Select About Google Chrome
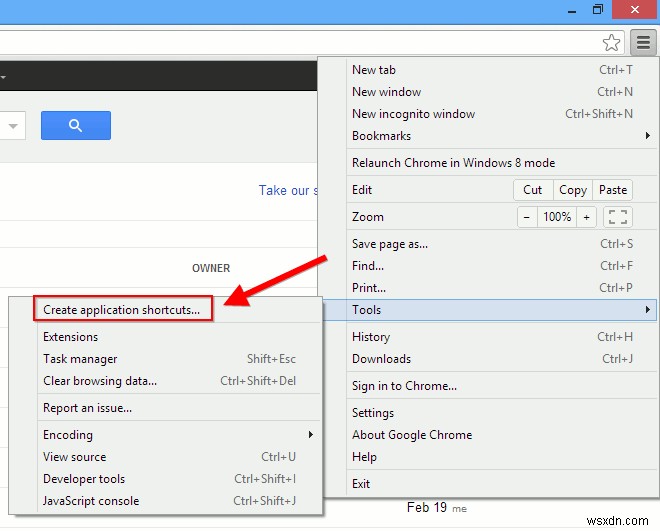The width and height of the screenshot is (660, 531). [501, 435]
